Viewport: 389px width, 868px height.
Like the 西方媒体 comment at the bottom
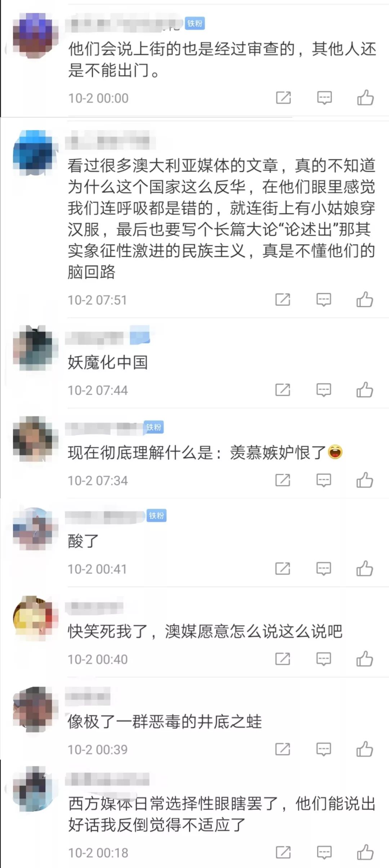click(x=365, y=852)
